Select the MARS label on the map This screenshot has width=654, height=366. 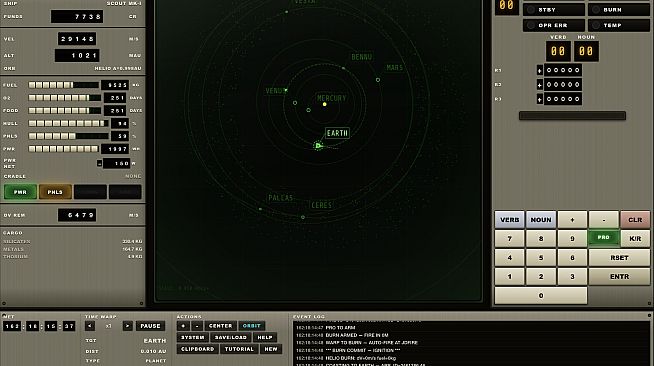394,68
